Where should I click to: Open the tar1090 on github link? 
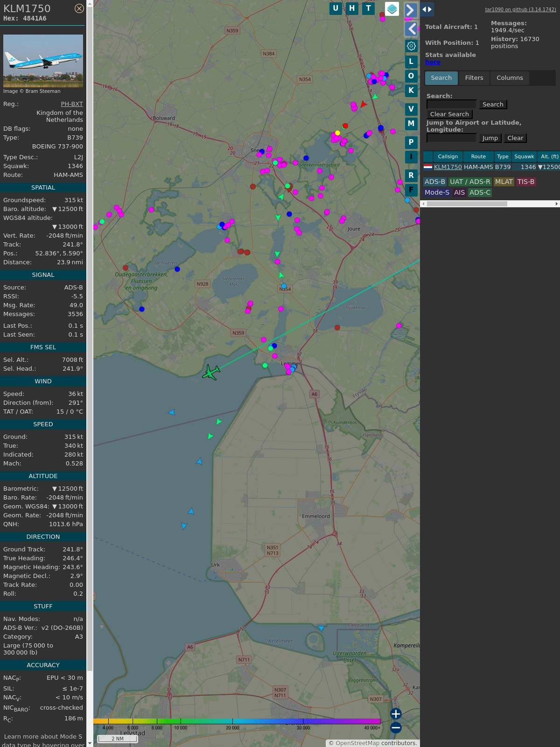pos(520,9)
